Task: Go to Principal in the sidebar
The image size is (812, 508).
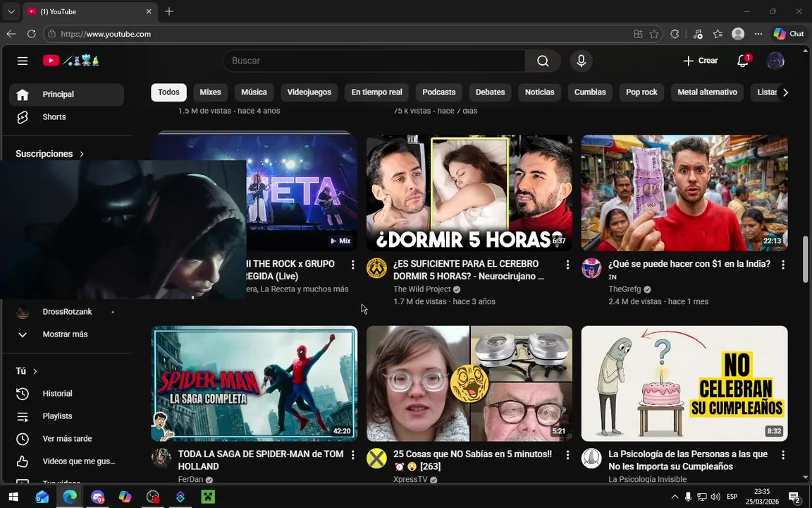Action: (66, 95)
